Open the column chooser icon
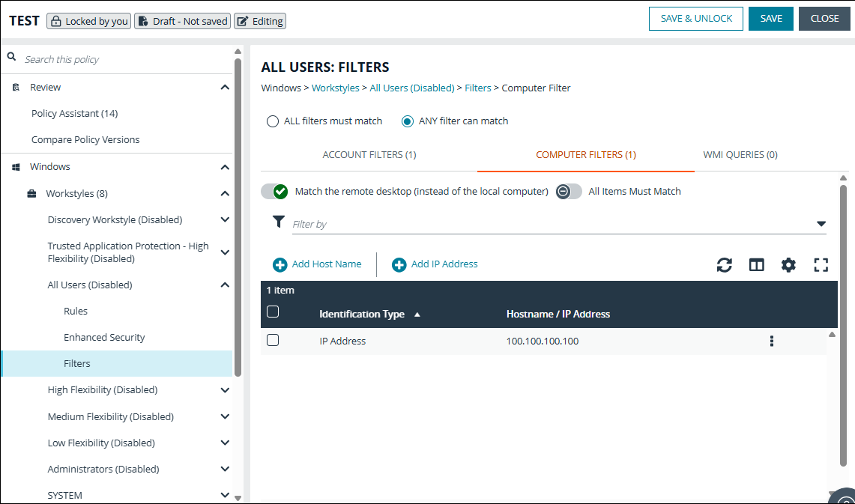855x504 pixels. click(x=756, y=264)
